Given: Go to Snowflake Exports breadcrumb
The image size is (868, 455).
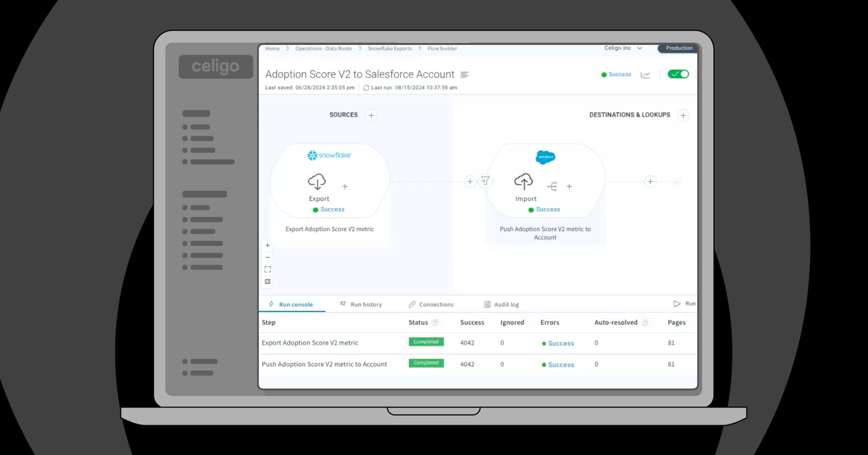Looking at the screenshot, I should coord(390,48).
